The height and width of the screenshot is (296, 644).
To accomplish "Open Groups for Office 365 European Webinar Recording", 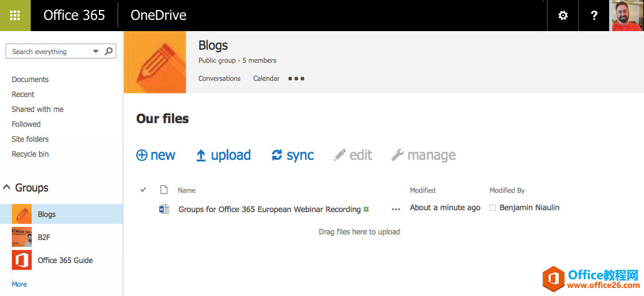I will (269, 209).
